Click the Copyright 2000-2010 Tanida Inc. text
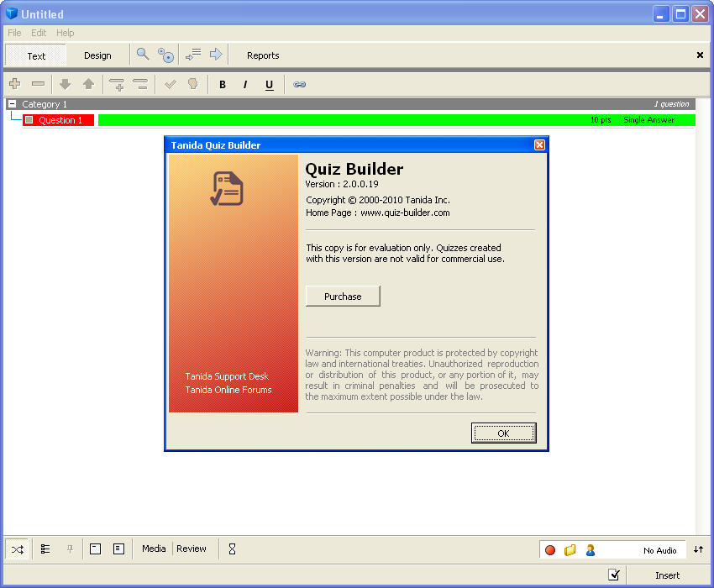Screen dimensions: 714x588 click(x=378, y=200)
